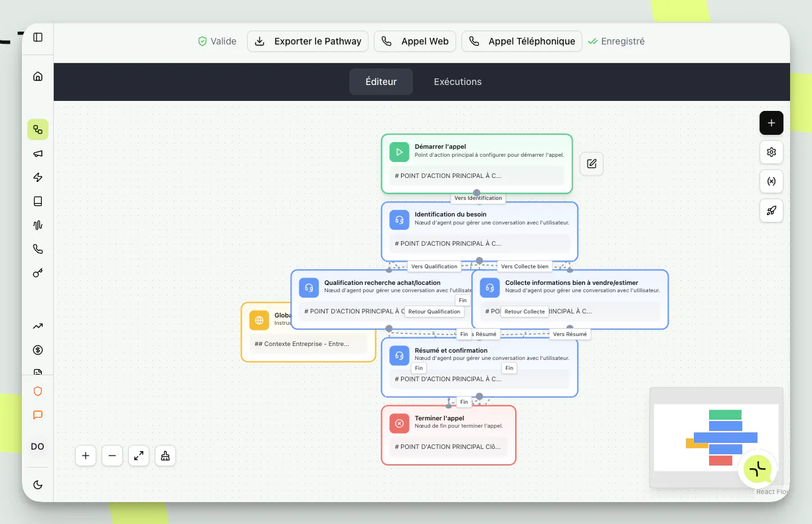Screen dimensions: 812x524
Task: Click the Retour Qualification edge label
Action: (434, 311)
